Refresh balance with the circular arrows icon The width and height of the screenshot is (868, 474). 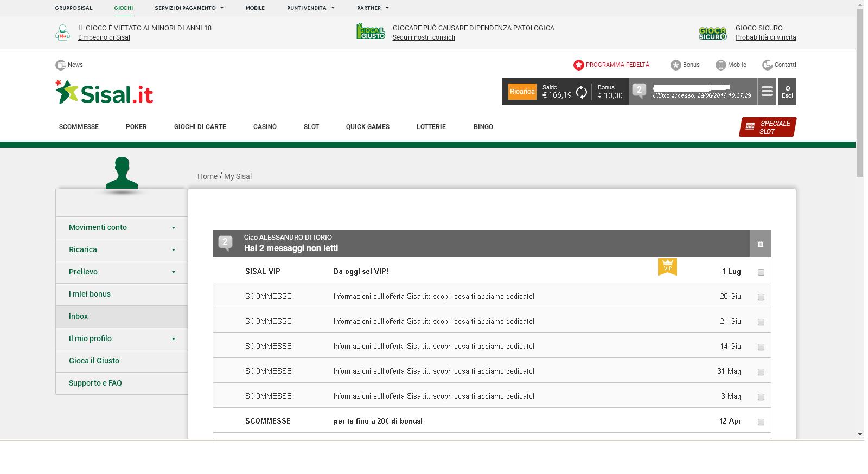click(x=582, y=92)
